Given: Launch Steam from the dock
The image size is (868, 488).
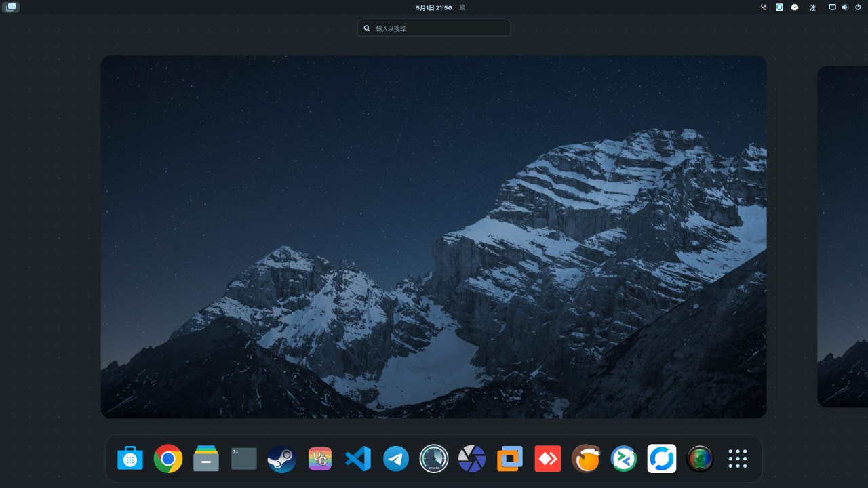Looking at the screenshot, I should pos(281,459).
